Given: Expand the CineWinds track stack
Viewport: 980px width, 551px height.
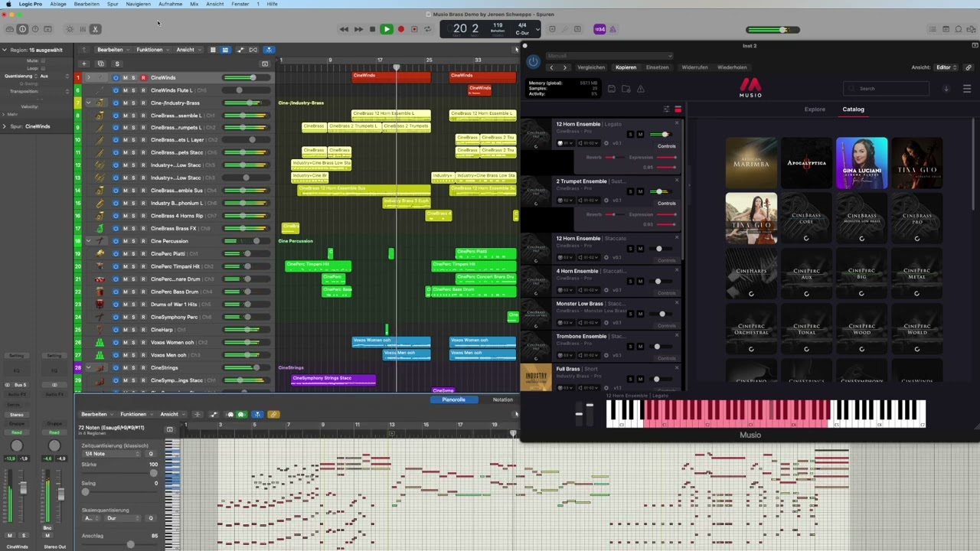Looking at the screenshot, I should [x=88, y=77].
